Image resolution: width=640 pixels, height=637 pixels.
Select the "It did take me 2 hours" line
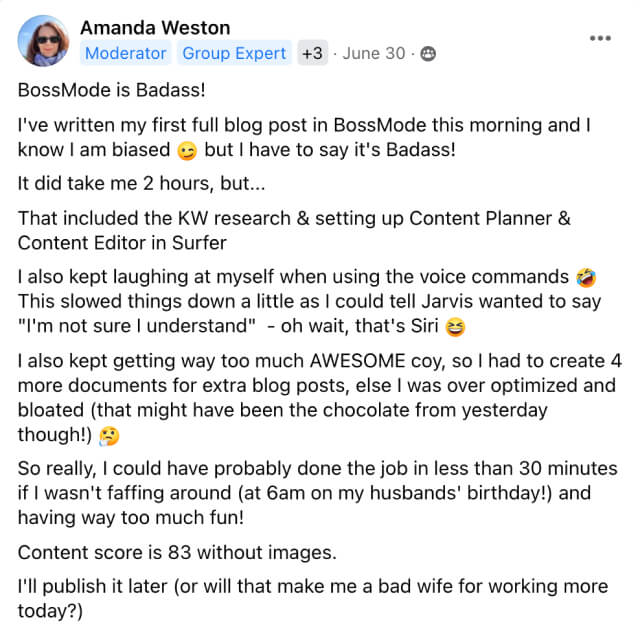coord(141,183)
